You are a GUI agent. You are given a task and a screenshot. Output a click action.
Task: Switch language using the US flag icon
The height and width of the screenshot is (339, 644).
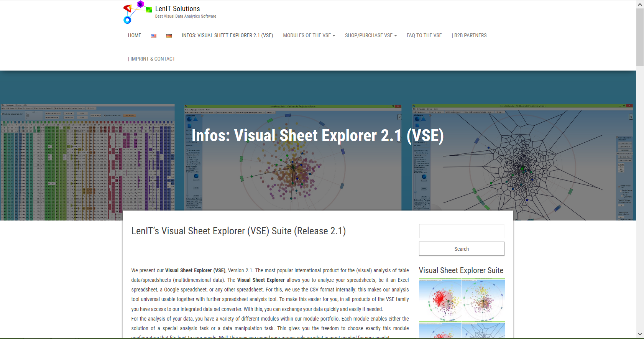154,36
